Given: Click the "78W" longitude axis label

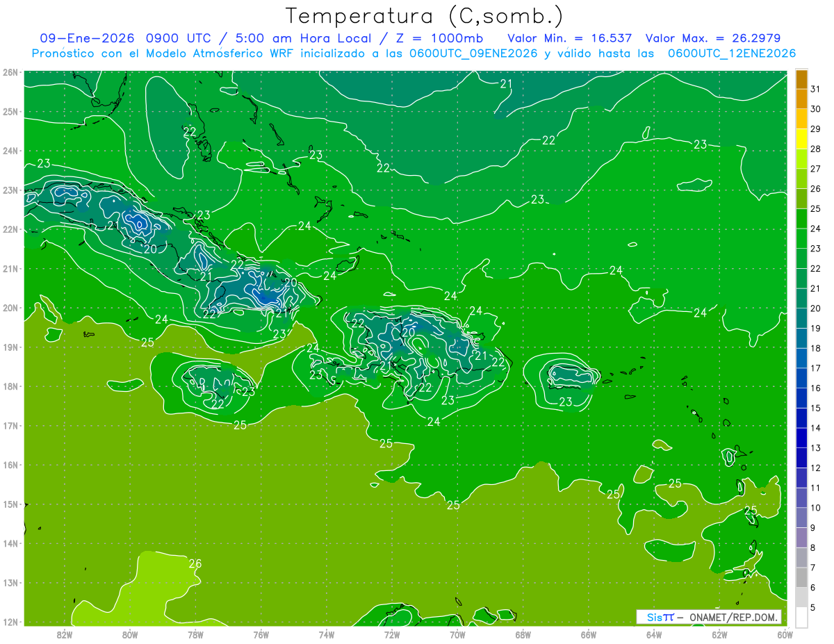Looking at the screenshot, I should tap(195, 635).
